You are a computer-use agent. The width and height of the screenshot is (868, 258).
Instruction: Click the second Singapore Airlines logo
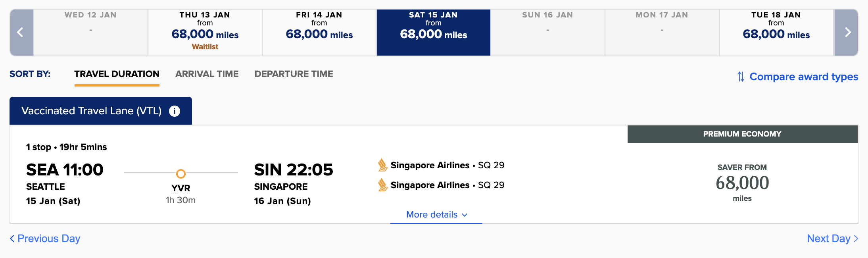tap(382, 185)
